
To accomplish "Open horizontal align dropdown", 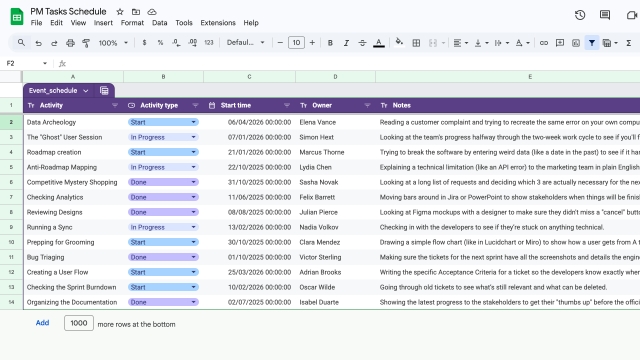I will point(460,43).
